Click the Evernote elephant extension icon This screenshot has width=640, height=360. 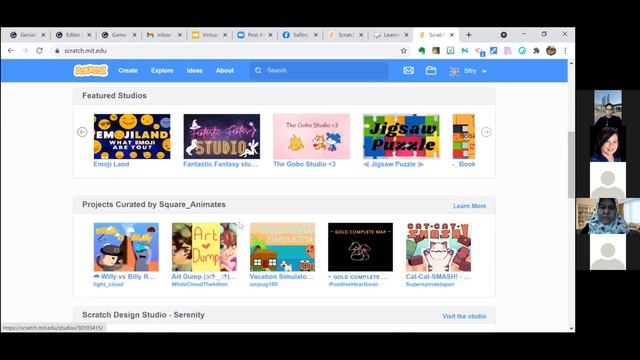(422, 51)
